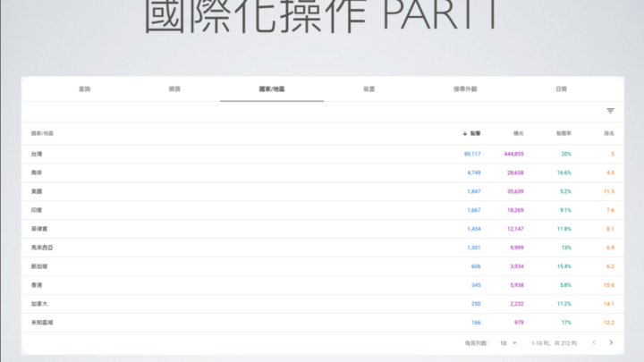Open the table filter icon
The width and height of the screenshot is (644, 362).
(x=610, y=111)
